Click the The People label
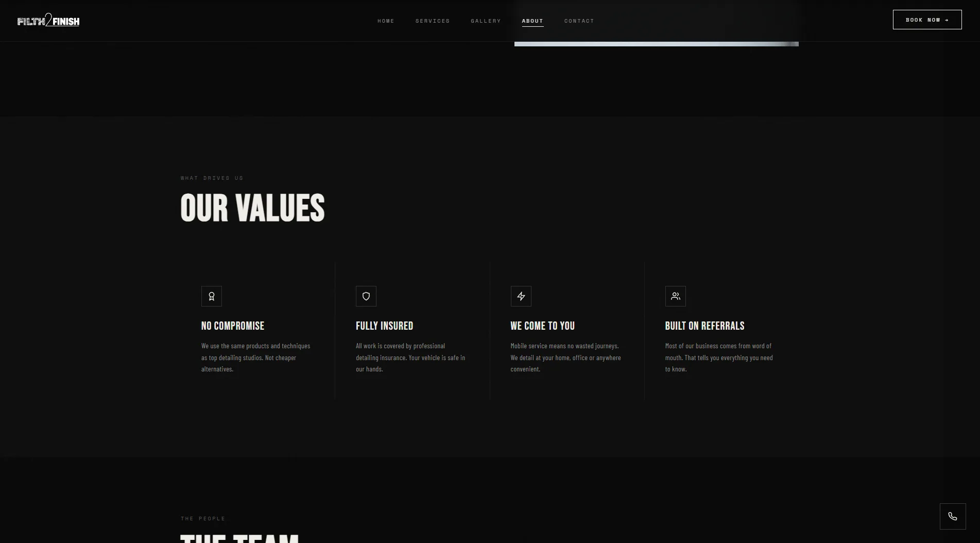980x543 pixels. 203,519
